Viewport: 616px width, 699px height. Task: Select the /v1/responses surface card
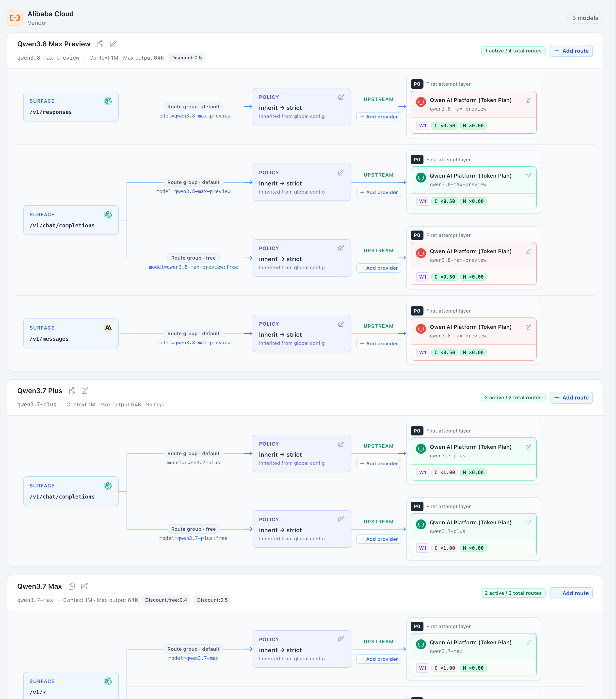pyautogui.click(x=71, y=106)
